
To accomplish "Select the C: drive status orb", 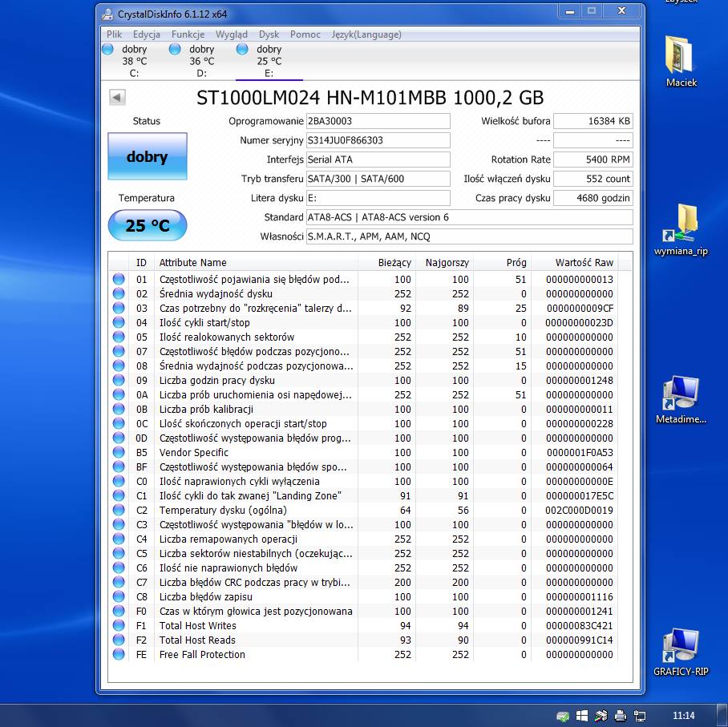I will 107,49.
